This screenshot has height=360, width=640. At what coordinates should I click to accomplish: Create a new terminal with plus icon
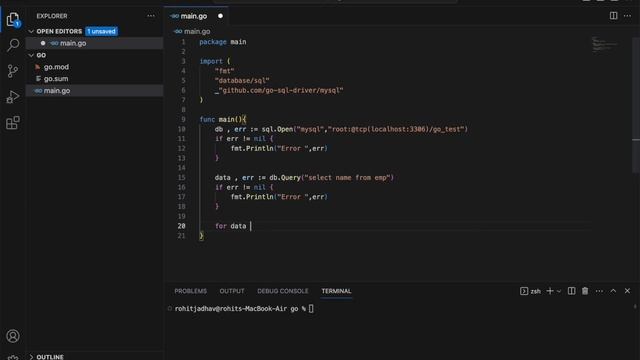[x=550, y=291]
